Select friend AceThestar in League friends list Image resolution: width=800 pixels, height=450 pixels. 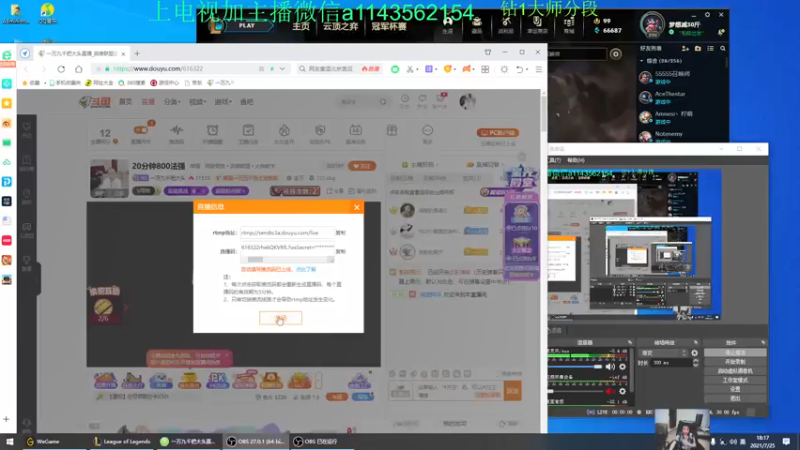coord(681,97)
